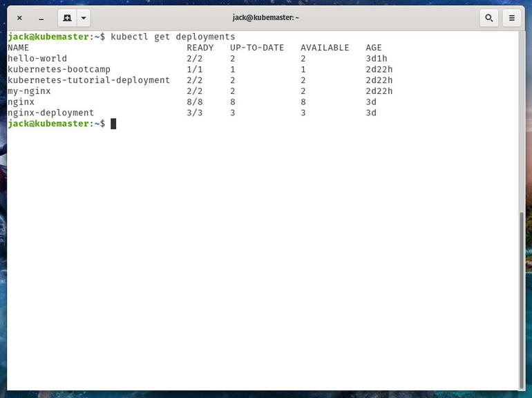The image size is (532, 398).
Task: Click the my-nginx deployment name
Action: 29,91
